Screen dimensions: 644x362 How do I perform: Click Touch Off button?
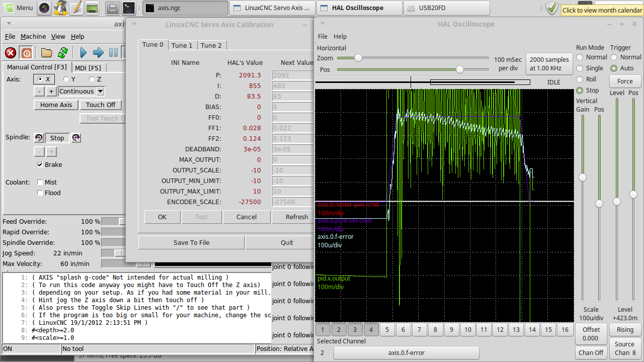(x=101, y=105)
